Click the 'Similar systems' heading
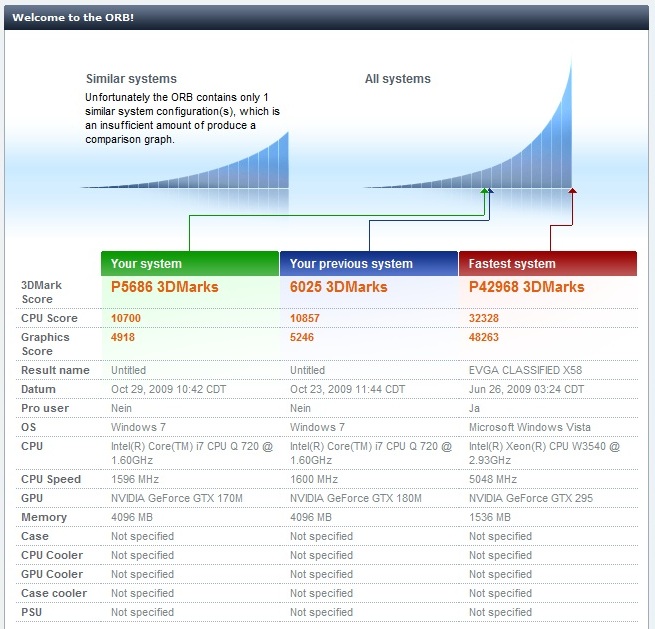 pos(131,79)
